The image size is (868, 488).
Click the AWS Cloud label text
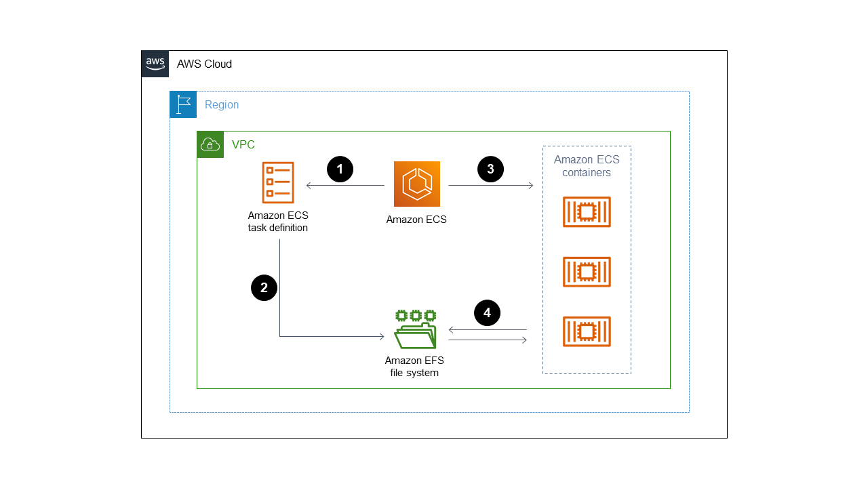(204, 64)
